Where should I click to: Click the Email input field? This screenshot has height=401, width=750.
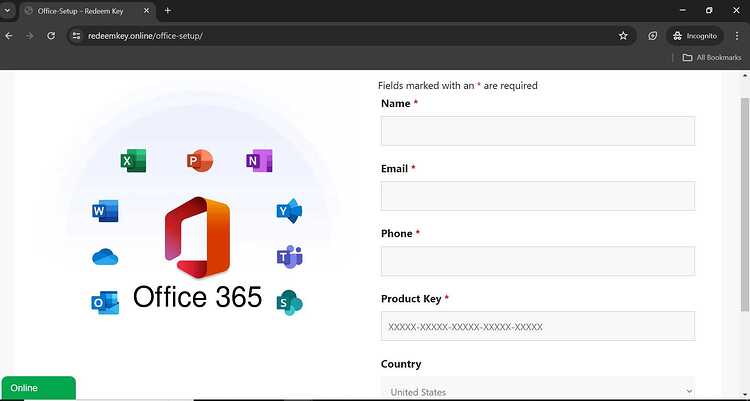point(538,196)
